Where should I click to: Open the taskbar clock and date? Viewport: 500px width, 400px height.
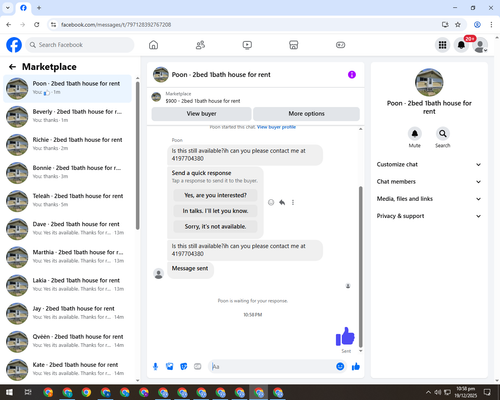tap(466, 392)
